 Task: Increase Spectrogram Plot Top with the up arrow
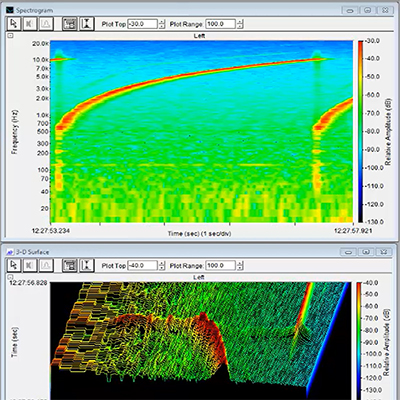coord(162,22)
